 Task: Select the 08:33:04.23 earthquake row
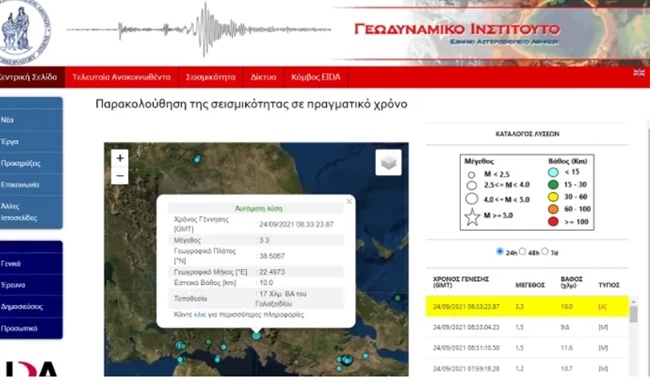pyautogui.click(x=527, y=327)
